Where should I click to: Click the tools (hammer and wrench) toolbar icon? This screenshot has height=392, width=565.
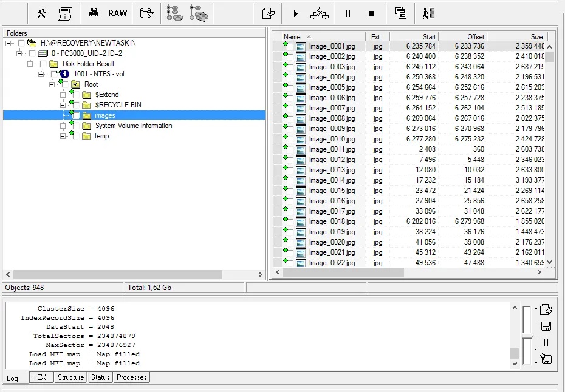(42, 13)
